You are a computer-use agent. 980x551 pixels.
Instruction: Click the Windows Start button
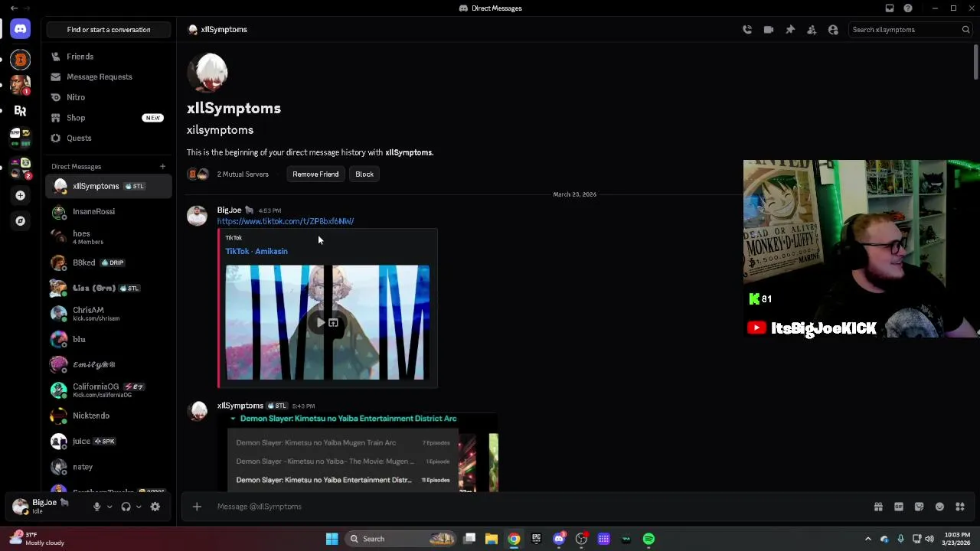point(332,539)
